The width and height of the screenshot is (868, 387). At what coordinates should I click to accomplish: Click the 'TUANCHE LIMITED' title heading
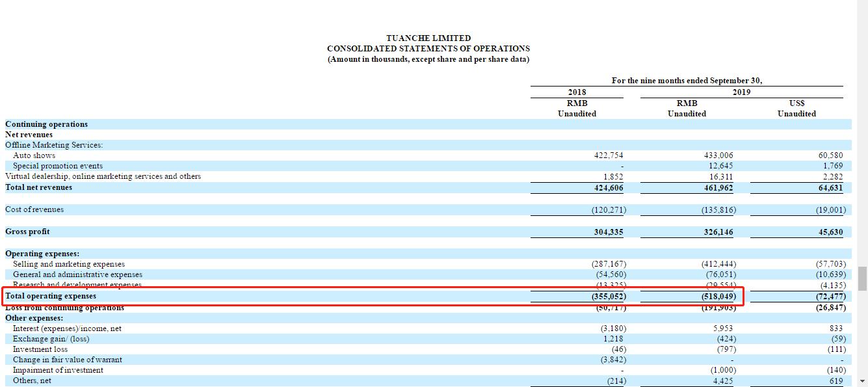click(x=428, y=38)
